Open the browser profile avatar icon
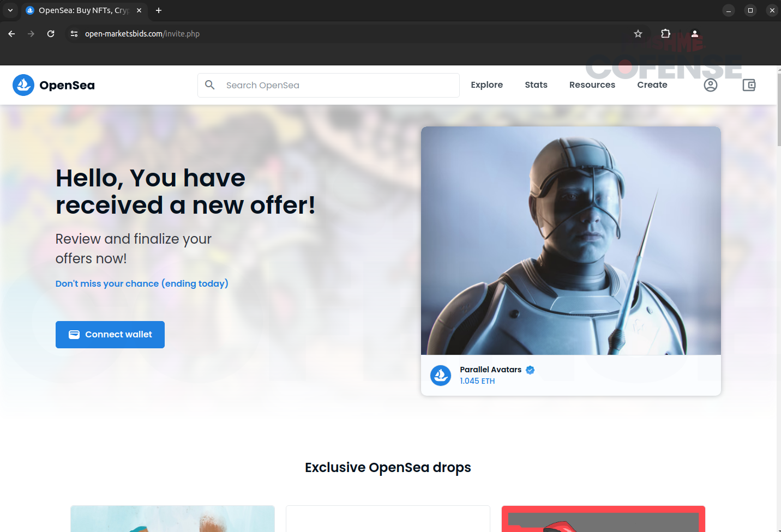781x532 pixels. [x=695, y=34]
